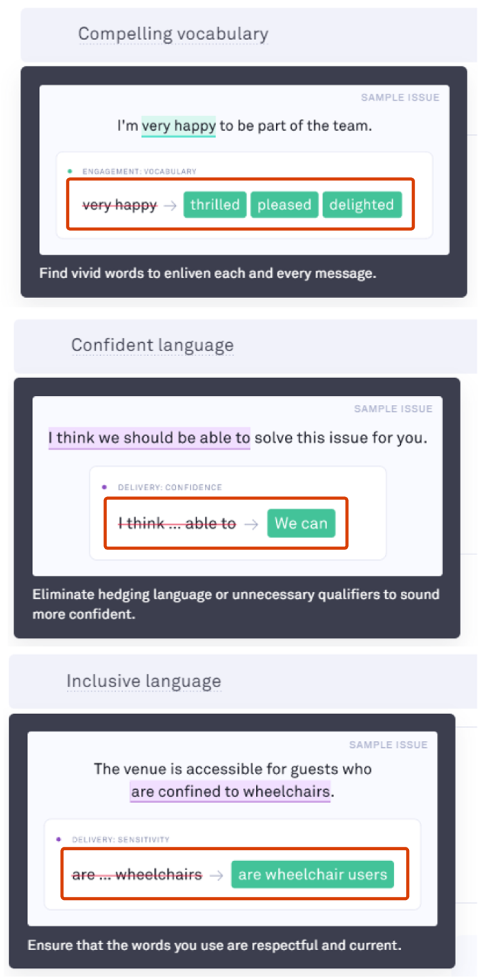The height and width of the screenshot is (980, 481).
Task: Click the underlined 'are confined to wheelchairs' phrase
Action: [x=230, y=791]
